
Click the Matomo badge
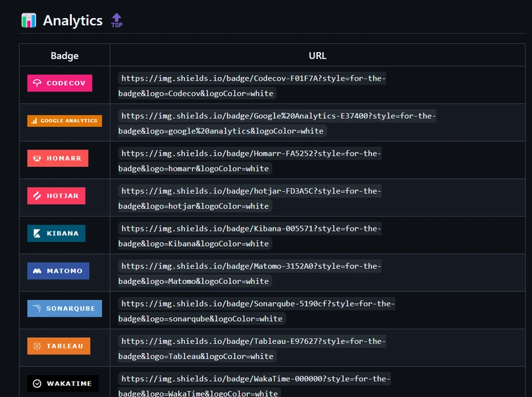pos(59,271)
